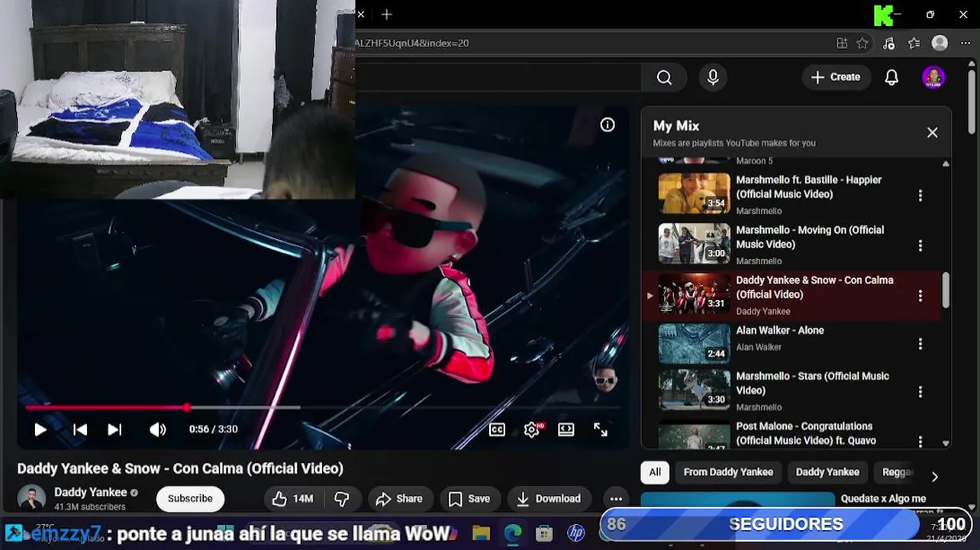
Task: Open the Daddy Yankee channel name link
Action: (x=90, y=492)
